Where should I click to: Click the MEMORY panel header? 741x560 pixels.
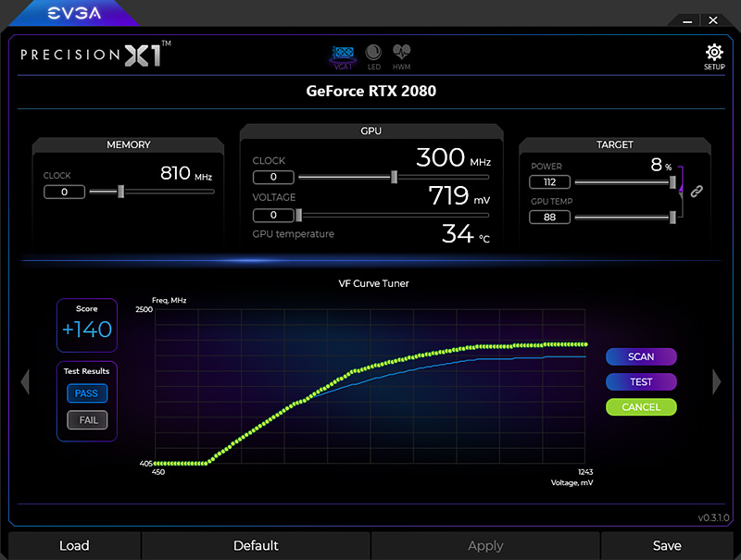pos(128,144)
